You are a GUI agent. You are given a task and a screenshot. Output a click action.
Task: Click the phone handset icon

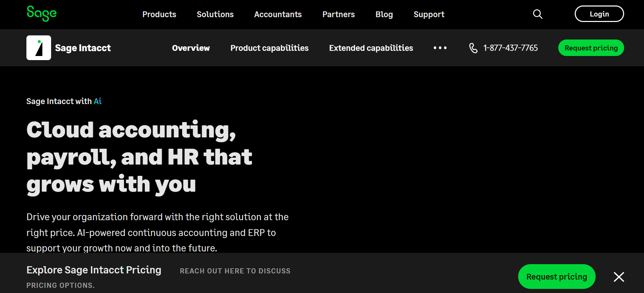coord(473,48)
